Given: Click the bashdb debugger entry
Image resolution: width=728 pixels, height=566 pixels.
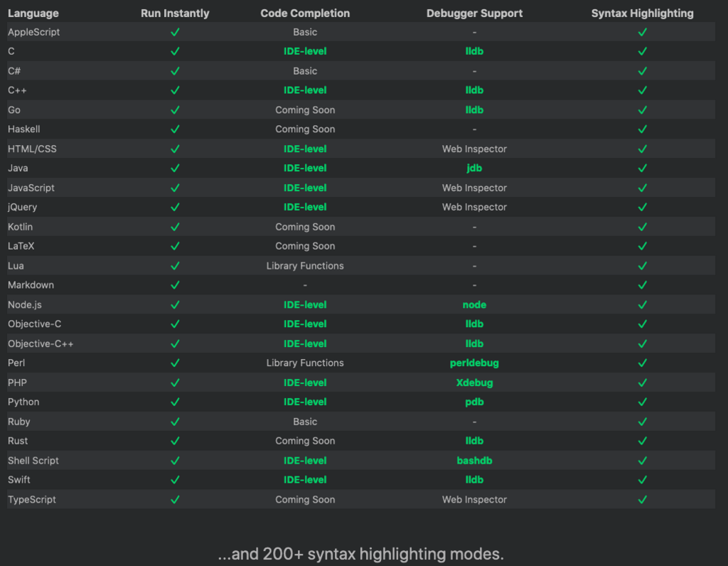Looking at the screenshot, I should click(x=474, y=461).
